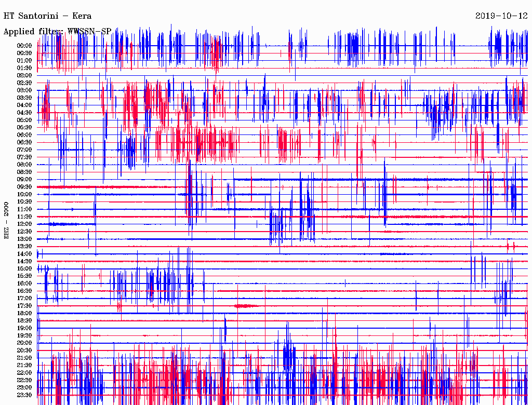The image size is (532, 405).
Task: Select the 00:30 time label
Action: click(24, 53)
